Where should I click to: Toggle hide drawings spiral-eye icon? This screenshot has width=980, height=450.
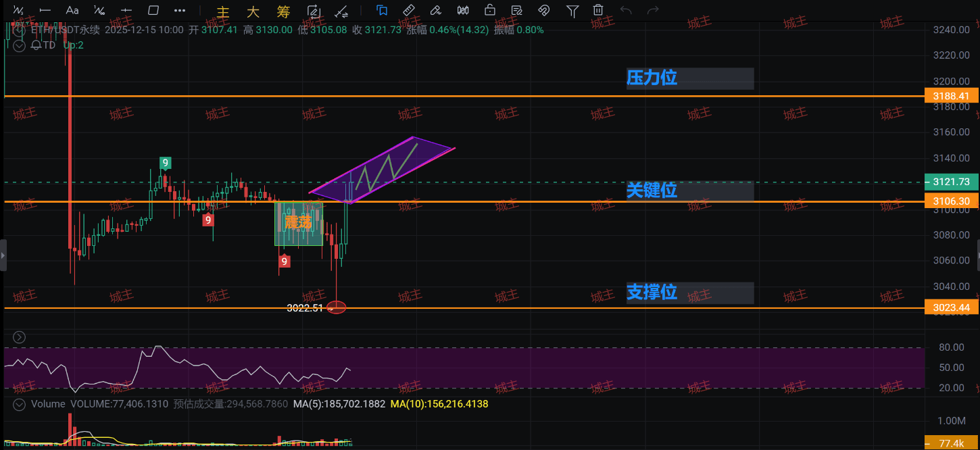tap(544, 10)
